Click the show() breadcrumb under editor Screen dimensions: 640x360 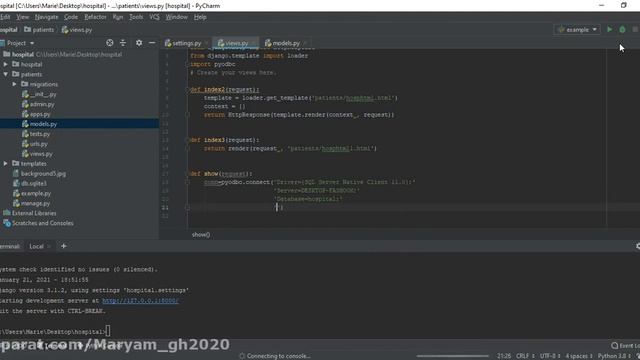[x=201, y=235]
